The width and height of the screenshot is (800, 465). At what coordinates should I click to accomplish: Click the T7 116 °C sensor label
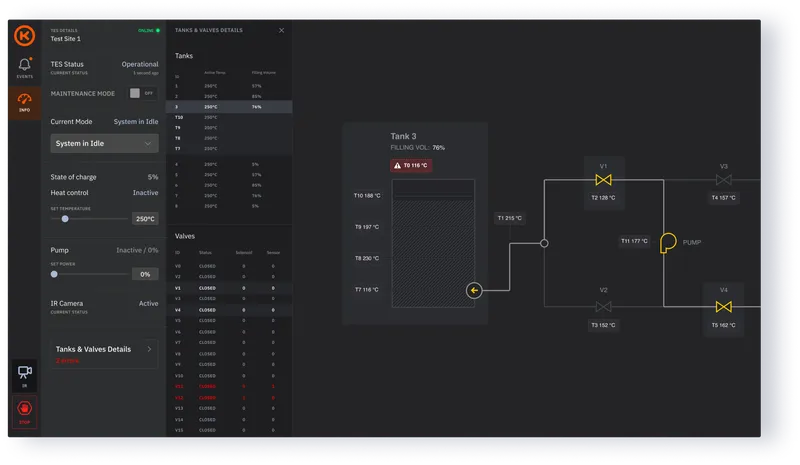[x=367, y=289]
